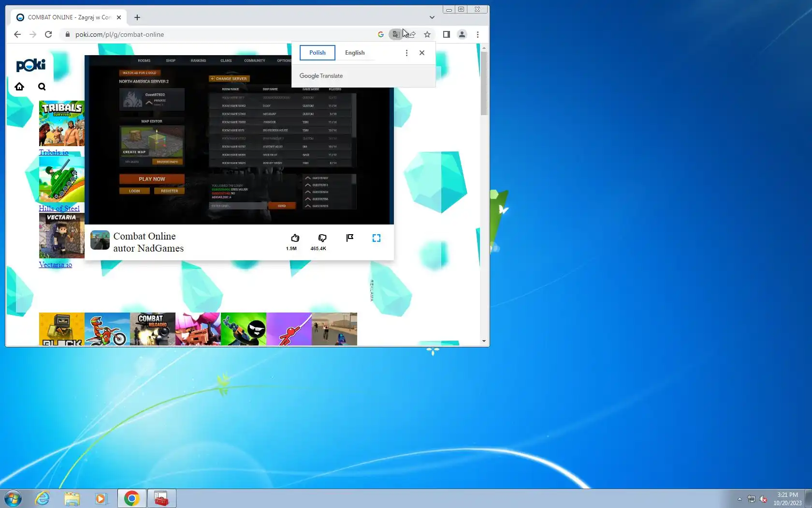Share this page icon
This screenshot has width=812, height=508.
click(412, 34)
